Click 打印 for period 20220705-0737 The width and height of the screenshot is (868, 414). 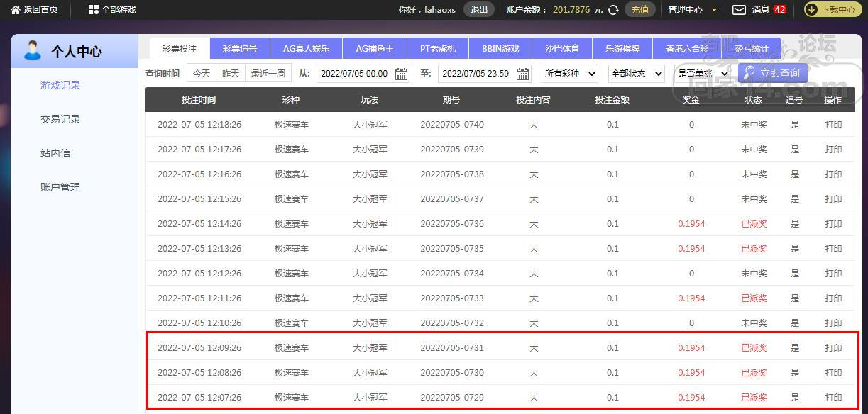pos(833,199)
